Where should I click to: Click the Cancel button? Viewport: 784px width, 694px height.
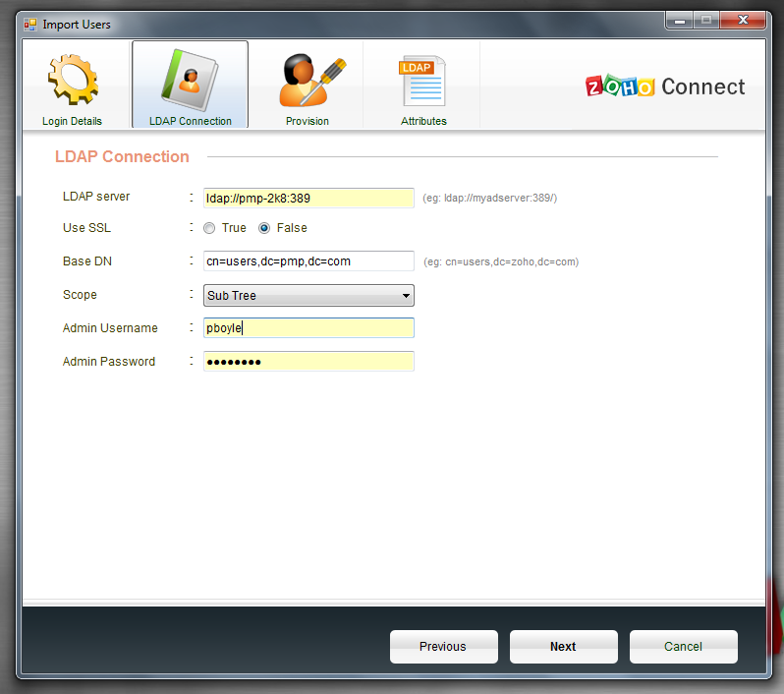pos(684,647)
